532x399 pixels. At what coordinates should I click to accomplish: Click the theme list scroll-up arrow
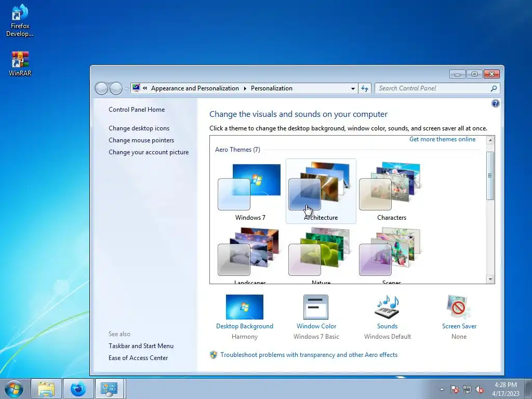click(490, 140)
